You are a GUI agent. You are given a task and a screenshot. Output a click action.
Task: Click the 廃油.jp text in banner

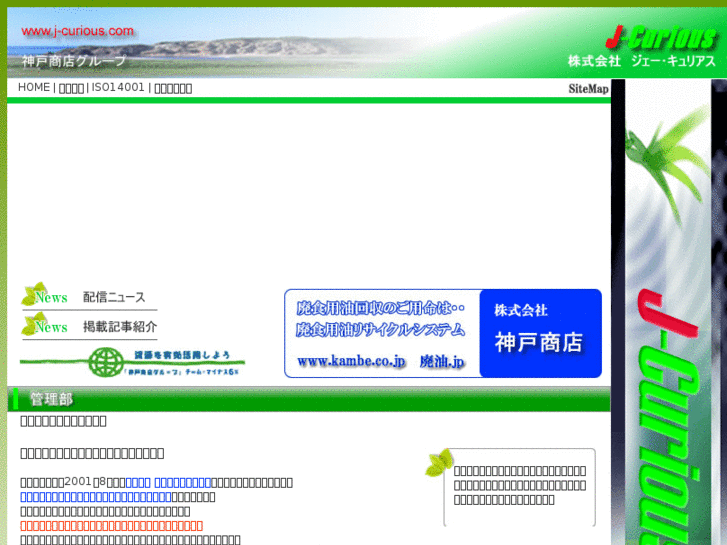tap(442, 361)
